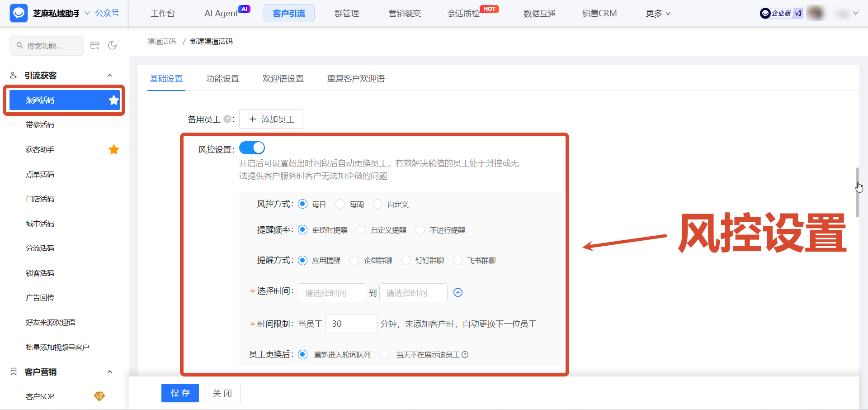Click the orange star next to 获客助手
Viewport: 868px width, 410px height.
(x=114, y=149)
